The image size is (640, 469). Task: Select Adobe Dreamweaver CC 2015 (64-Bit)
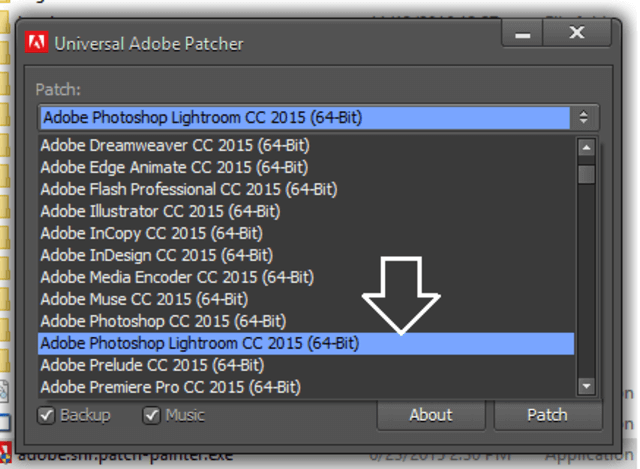pos(175,145)
